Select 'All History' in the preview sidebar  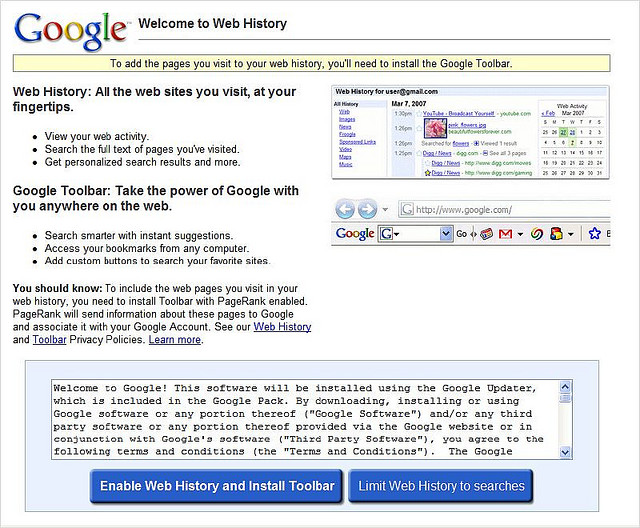pyautogui.click(x=346, y=104)
